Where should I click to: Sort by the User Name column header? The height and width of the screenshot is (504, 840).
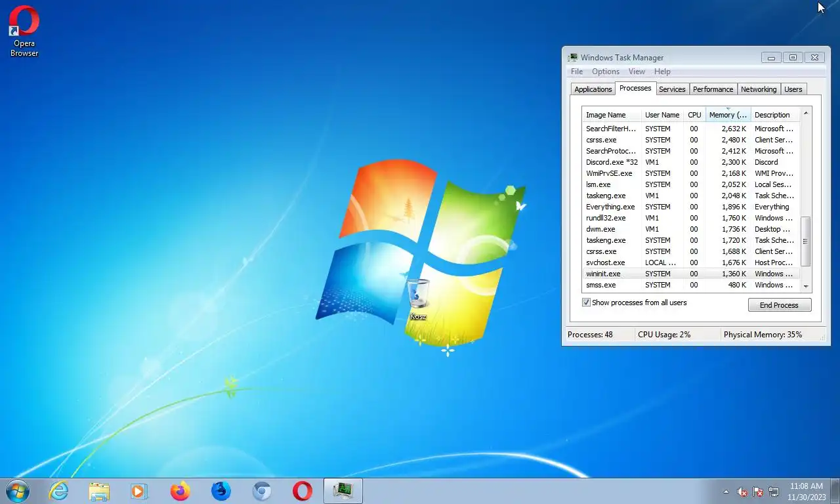tap(662, 115)
